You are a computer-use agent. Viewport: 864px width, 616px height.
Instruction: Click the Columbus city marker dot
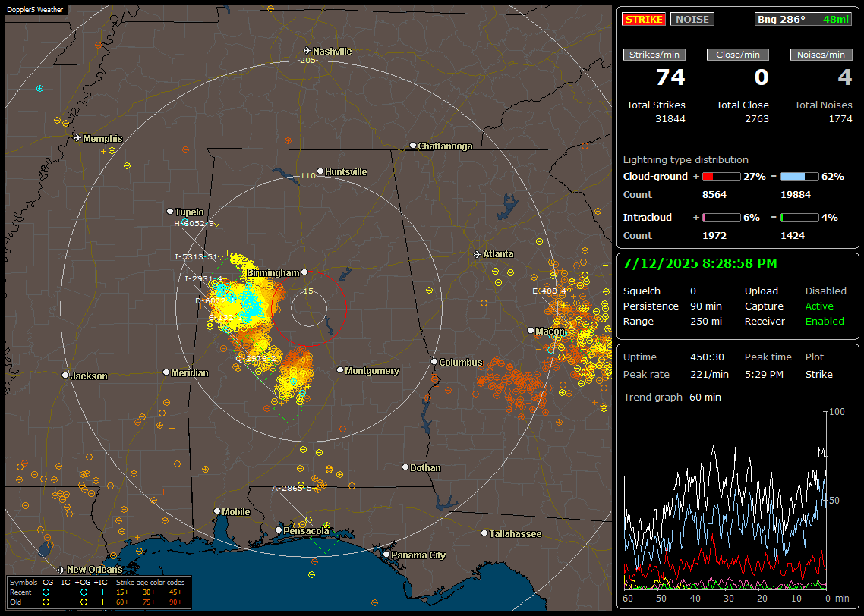[434, 362]
